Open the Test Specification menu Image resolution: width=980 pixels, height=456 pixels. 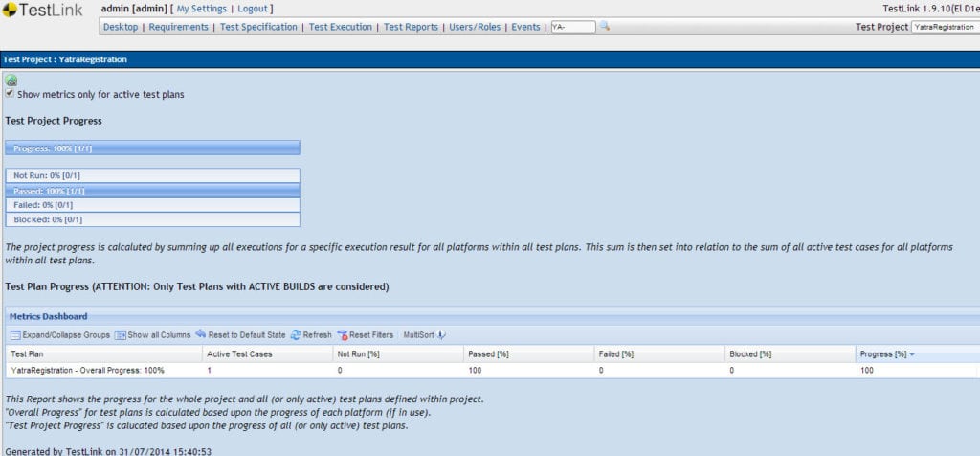click(x=258, y=27)
